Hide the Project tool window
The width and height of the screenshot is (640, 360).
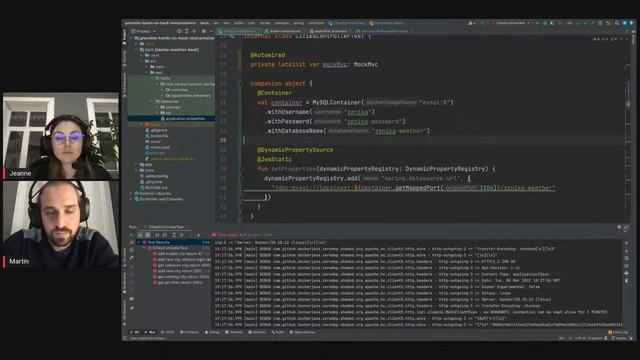211,31
